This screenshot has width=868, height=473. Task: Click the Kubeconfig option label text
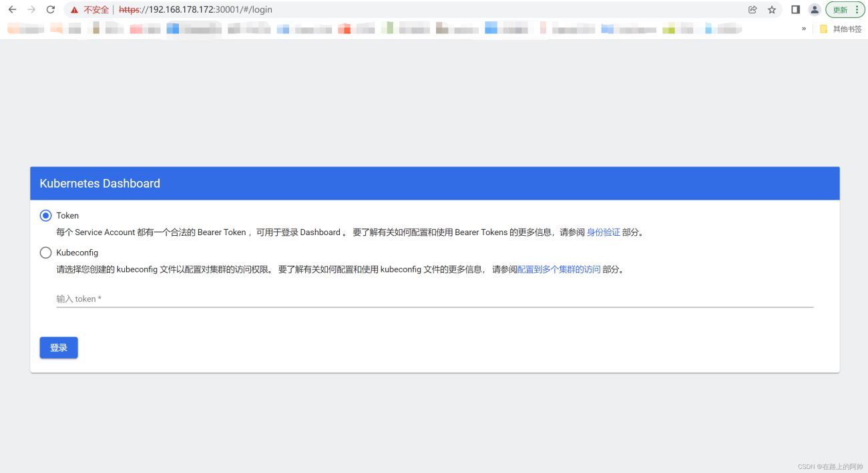pos(77,253)
